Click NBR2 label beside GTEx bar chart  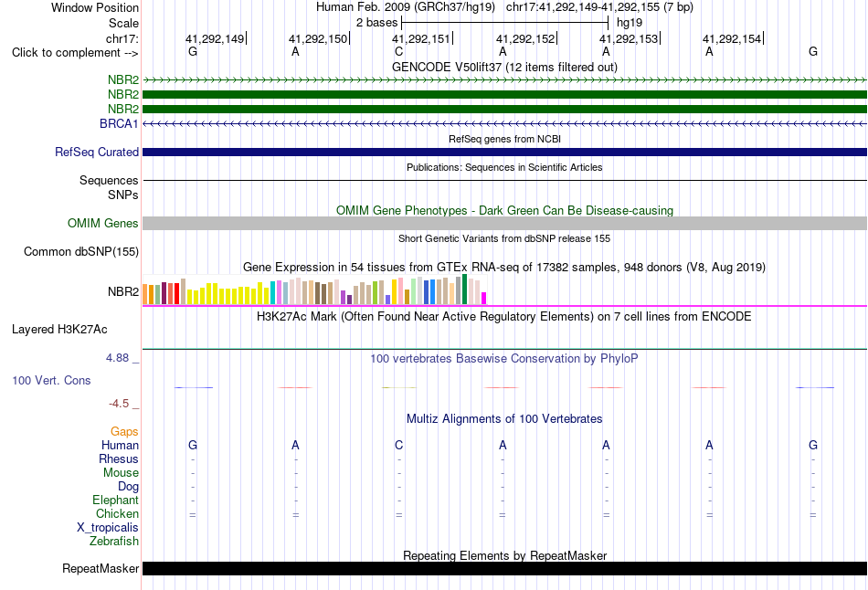(x=123, y=291)
